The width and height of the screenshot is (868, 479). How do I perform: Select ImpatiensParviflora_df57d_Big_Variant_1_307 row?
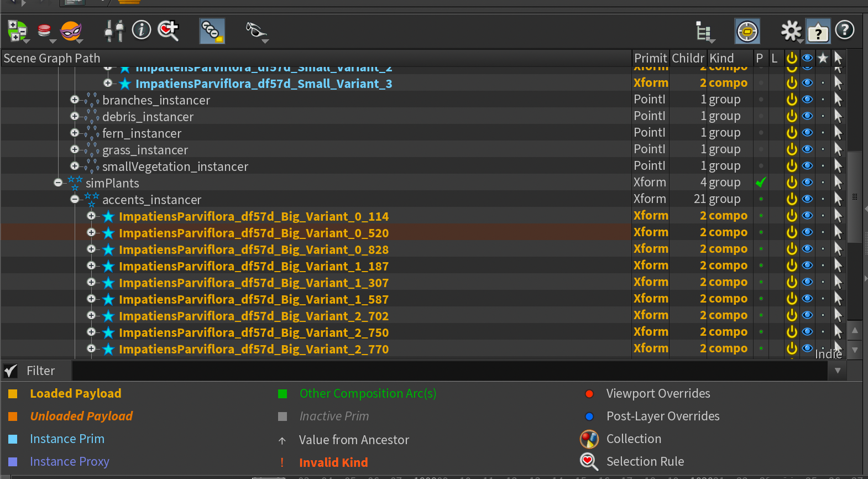point(253,283)
